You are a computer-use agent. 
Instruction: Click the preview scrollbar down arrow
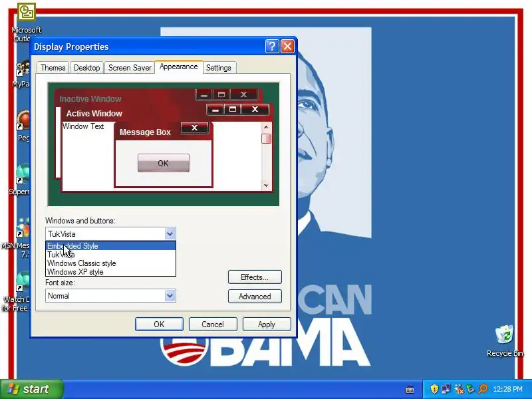pyautogui.click(x=266, y=186)
